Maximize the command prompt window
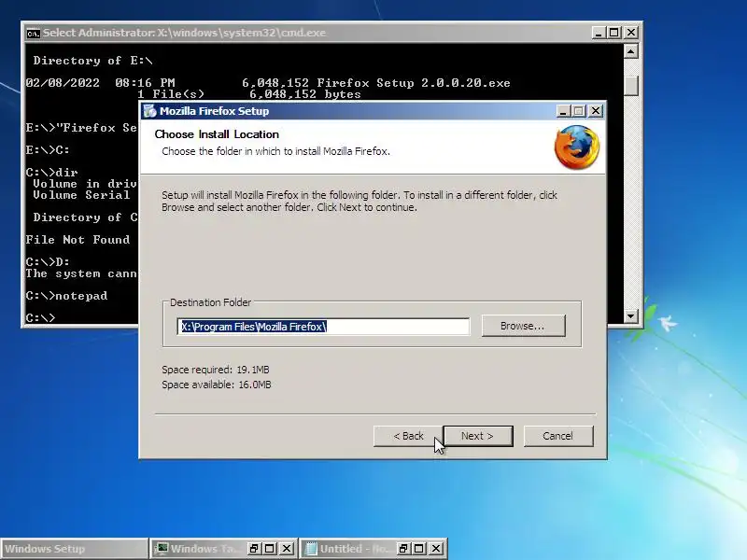Screen dimensions: 747x560 click(614, 33)
